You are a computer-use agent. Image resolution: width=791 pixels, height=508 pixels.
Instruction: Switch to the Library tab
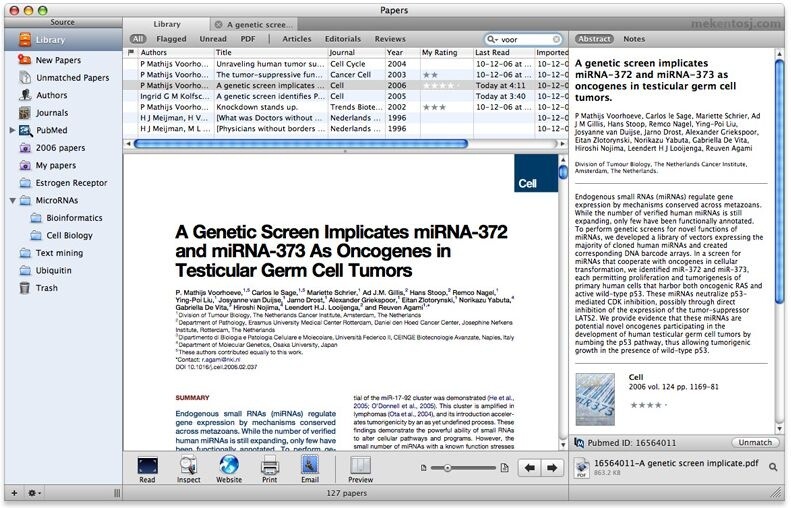coord(166,24)
